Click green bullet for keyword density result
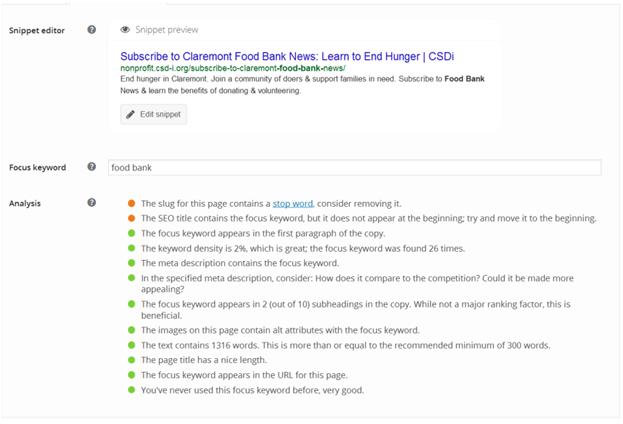This screenshot has height=424, width=623. coord(132,248)
